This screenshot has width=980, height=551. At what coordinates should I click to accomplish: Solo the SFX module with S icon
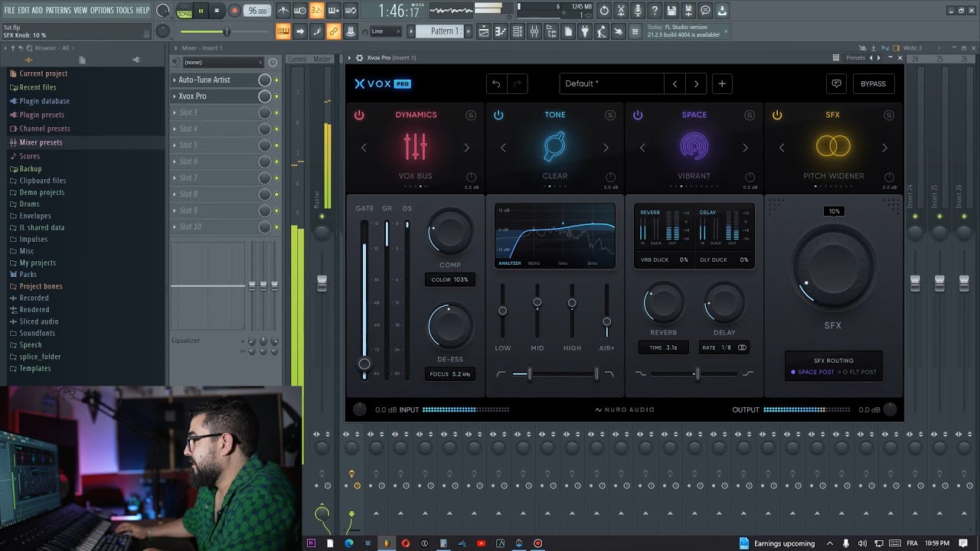(x=889, y=115)
